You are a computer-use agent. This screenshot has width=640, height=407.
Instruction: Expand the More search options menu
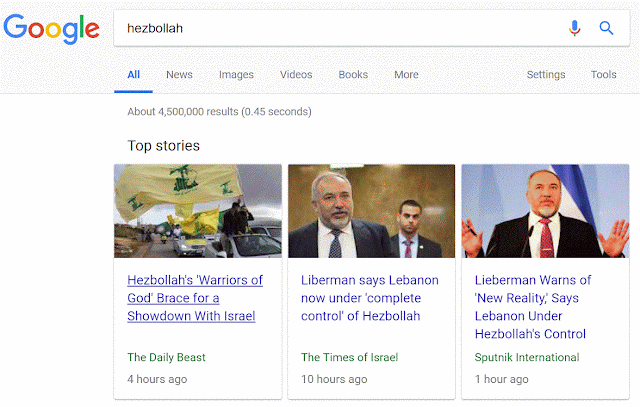tap(406, 75)
